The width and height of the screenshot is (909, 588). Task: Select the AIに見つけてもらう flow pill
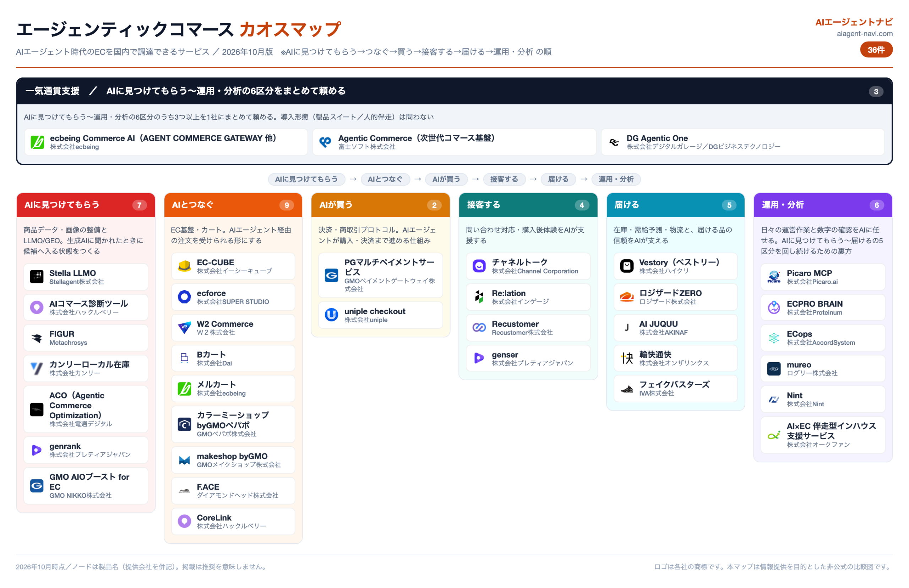click(306, 179)
